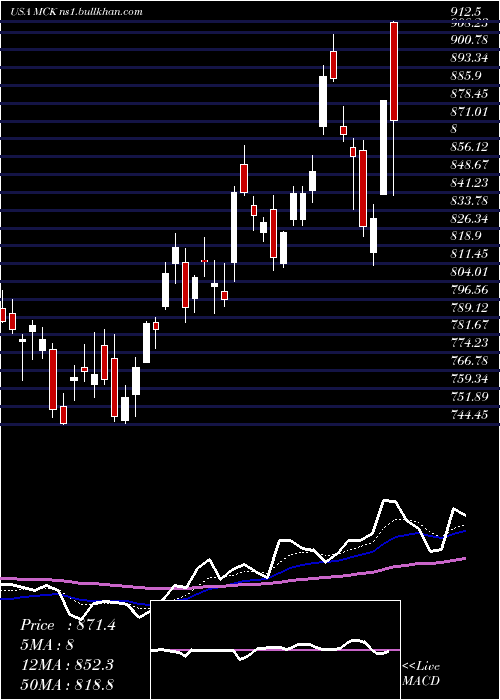Click the 841.23 price level label
500x700 pixels.
pyautogui.click(x=469, y=183)
